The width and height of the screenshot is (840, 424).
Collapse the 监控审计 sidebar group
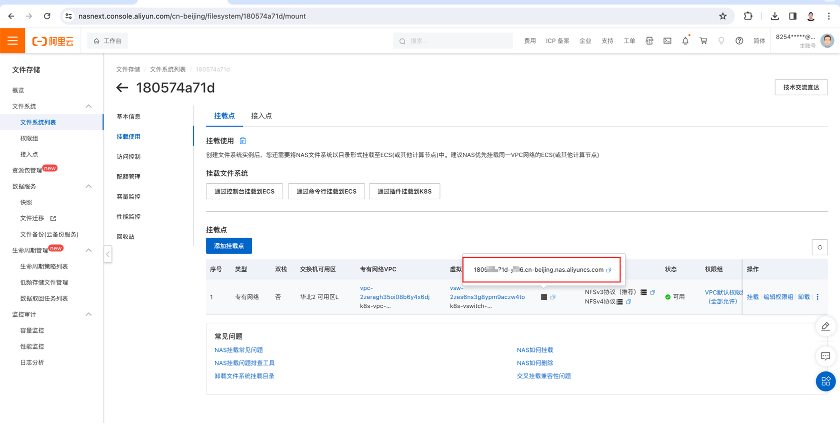(89, 314)
